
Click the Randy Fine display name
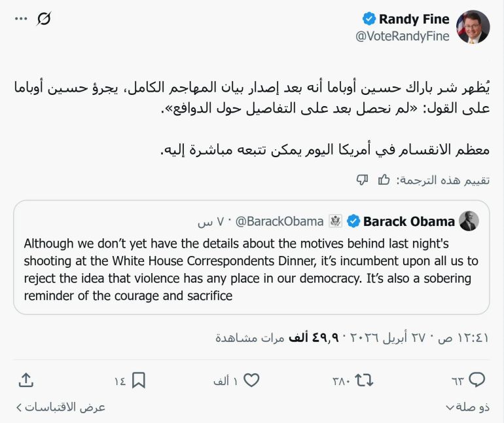414,19
